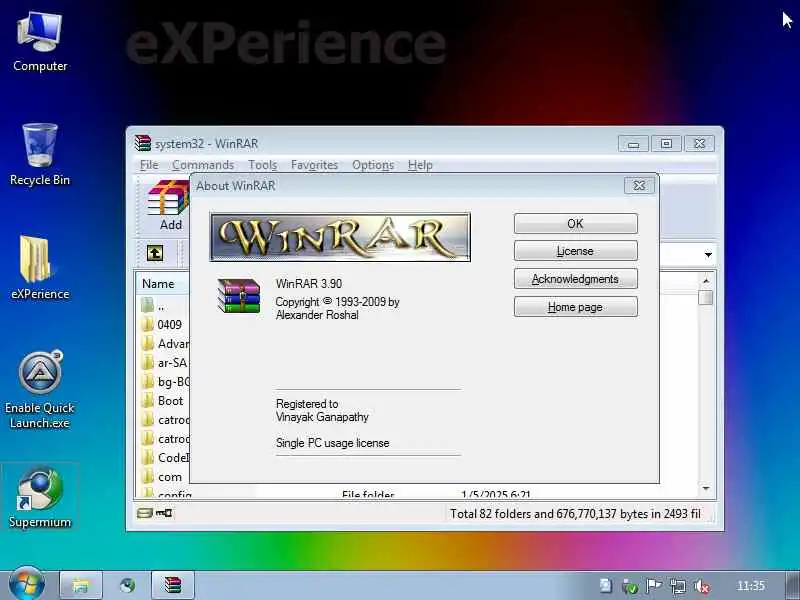Image resolution: width=800 pixels, height=600 pixels.
Task: Open the Supermium taskbar icon
Action: point(127,585)
